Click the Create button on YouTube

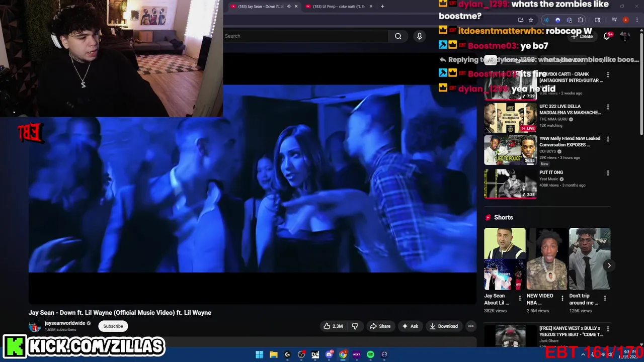coord(582,36)
